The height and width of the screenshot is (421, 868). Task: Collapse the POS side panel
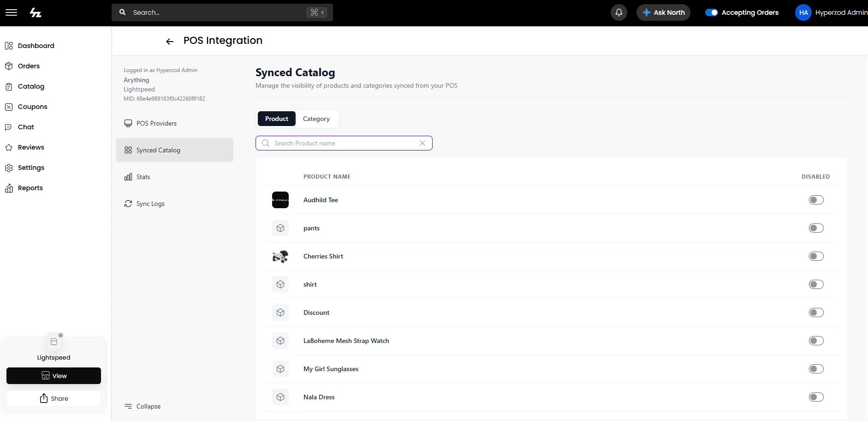click(143, 406)
